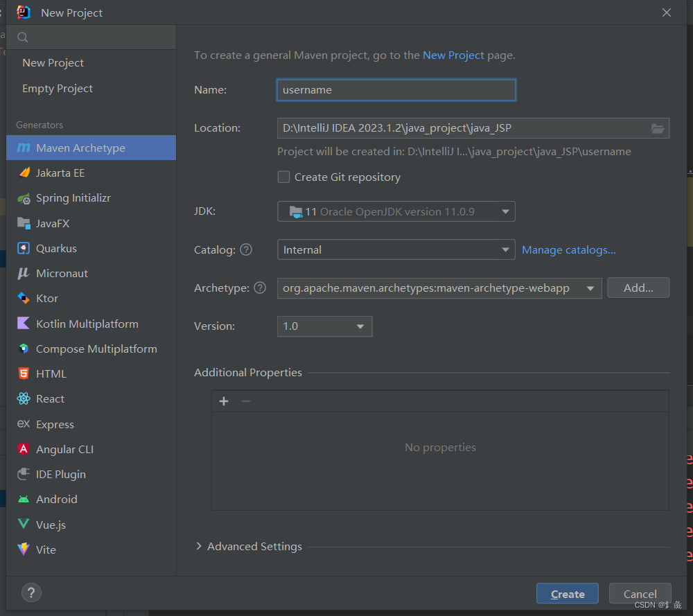Select the React generator label
The height and width of the screenshot is (616, 693).
tap(50, 399)
